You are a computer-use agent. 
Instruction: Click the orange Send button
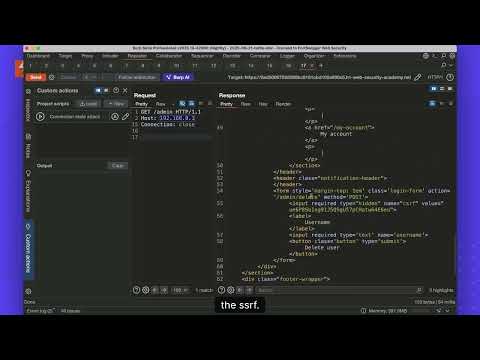[x=36, y=77]
